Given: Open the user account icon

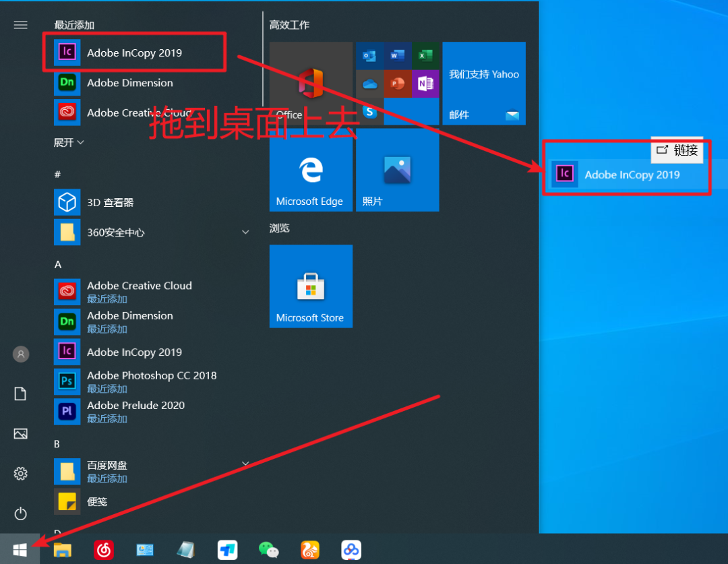Looking at the screenshot, I should pyautogui.click(x=21, y=354).
